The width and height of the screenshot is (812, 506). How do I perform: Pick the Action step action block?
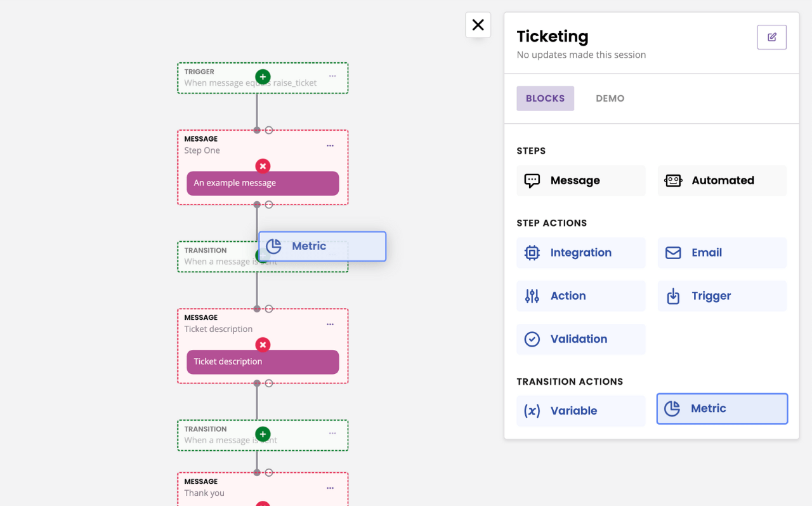point(580,296)
